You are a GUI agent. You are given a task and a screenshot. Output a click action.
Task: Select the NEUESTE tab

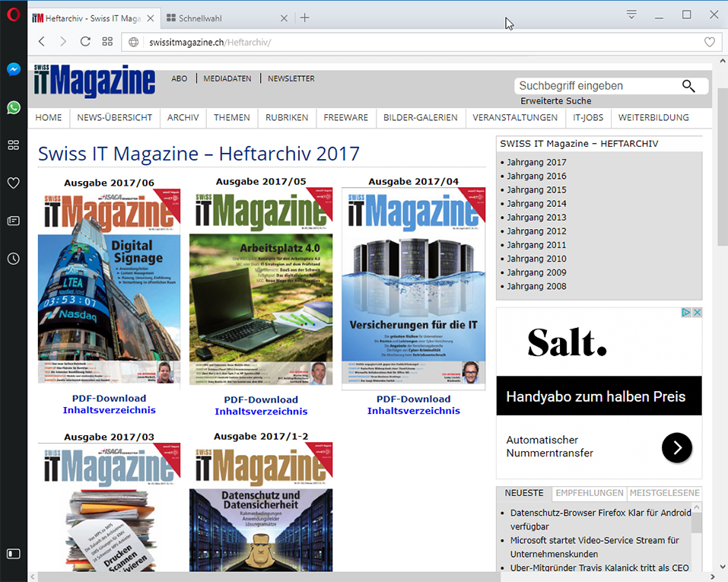[523, 493]
